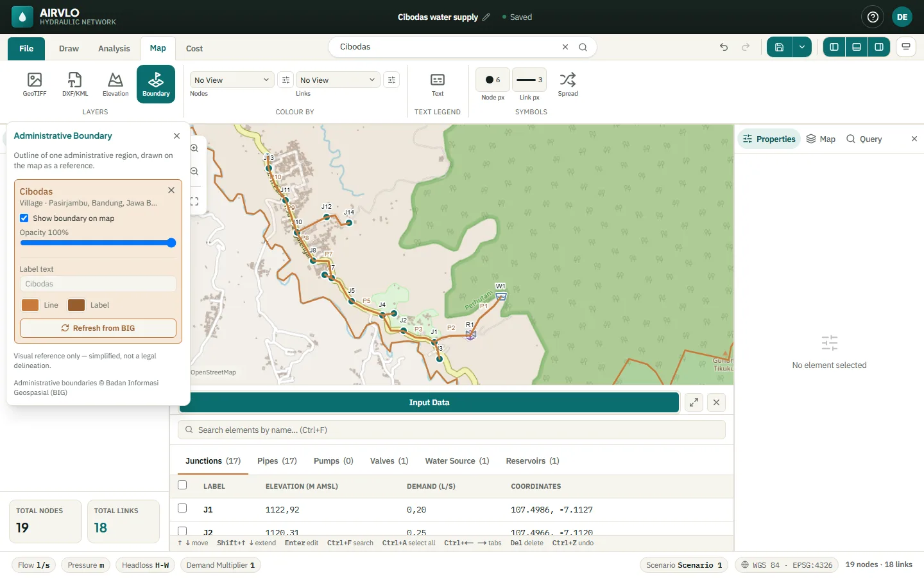Image resolution: width=924 pixels, height=578 pixels.
Task: Switch to the Analysis tab
Action: pos(114,49)
